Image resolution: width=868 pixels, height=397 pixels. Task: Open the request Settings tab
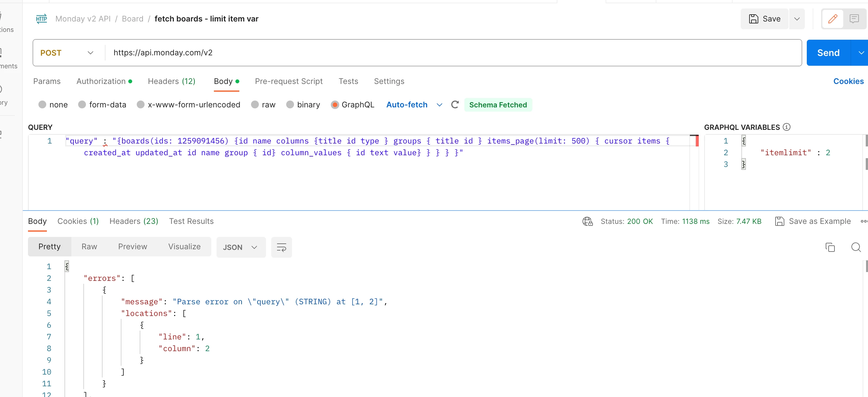pos(389,81)
